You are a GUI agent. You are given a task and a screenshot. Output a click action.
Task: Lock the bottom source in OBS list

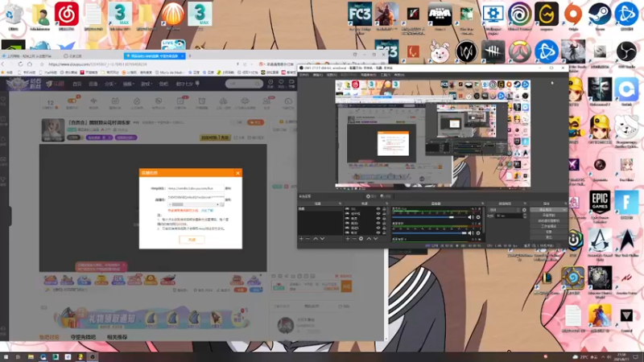(384, 232)
